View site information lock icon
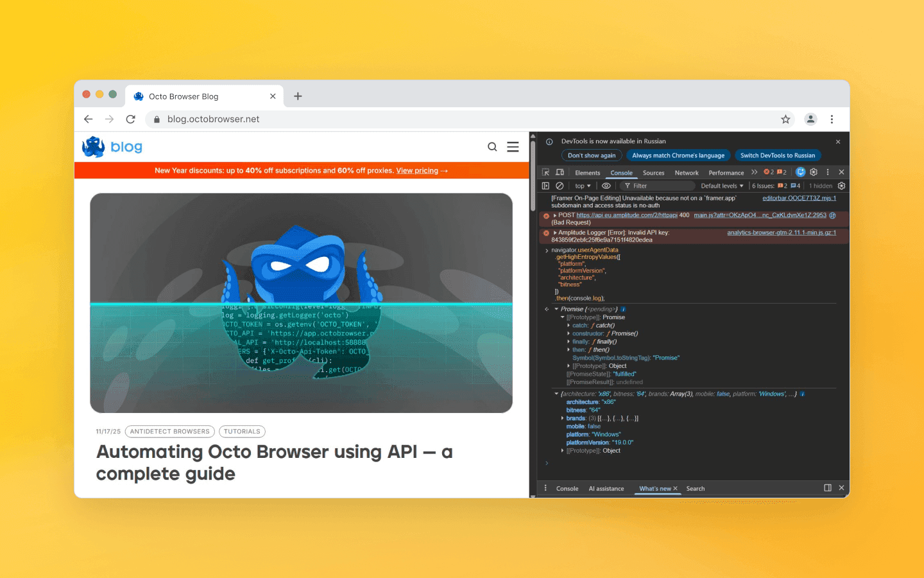This screenshot has width=924, height=578. [157, 119]
